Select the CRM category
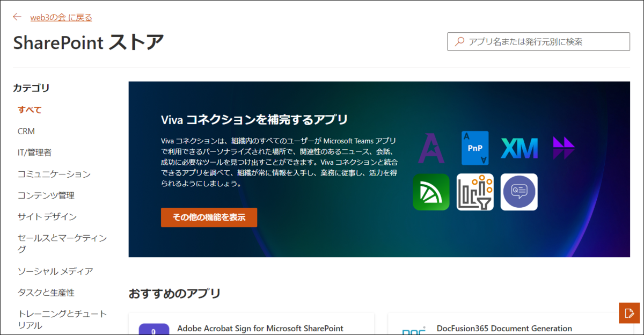This screenshot has height=335, width=644. click(x=26, y=131)
